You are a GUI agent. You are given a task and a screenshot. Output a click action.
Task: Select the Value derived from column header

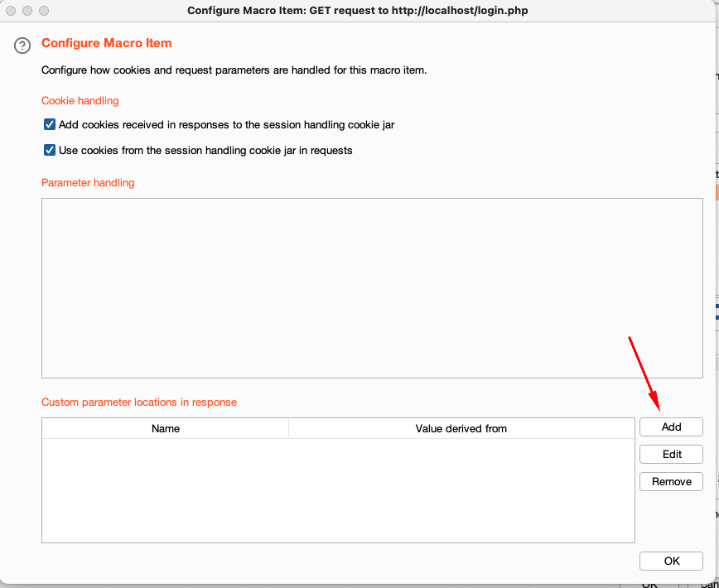tap(461, 428)
